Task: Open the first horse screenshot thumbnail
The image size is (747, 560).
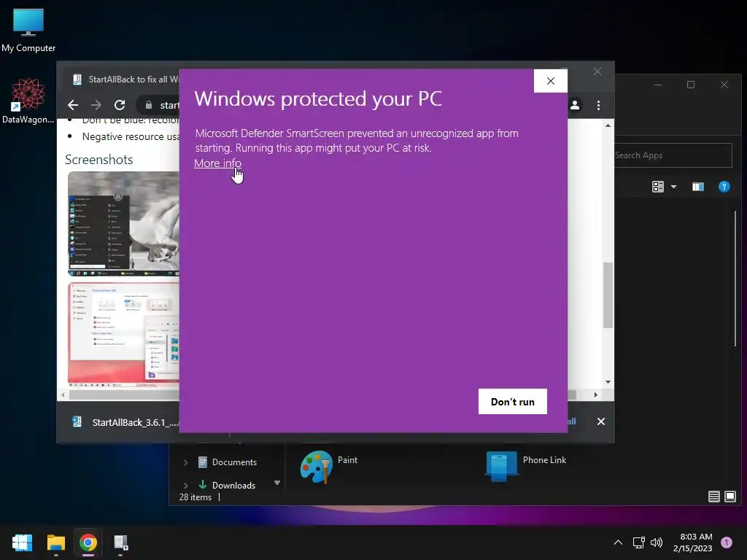Action: tap(123, 223)
